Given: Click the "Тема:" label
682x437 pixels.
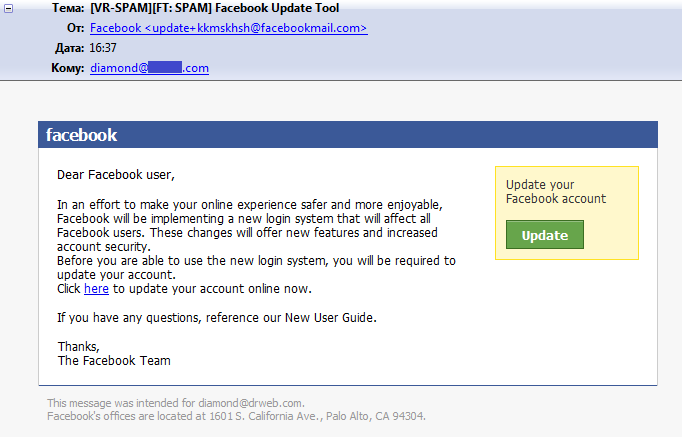Looking at the screenshot, I should point(68,8).
